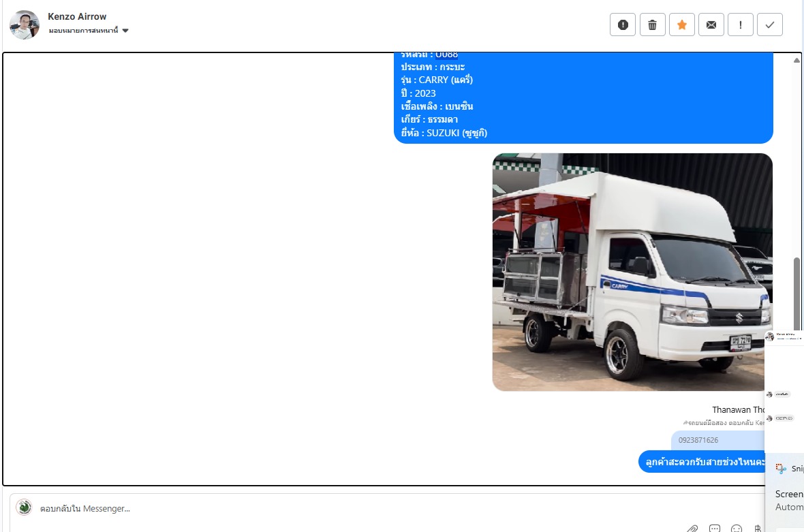The height and width of the screenshot is (532, 804).
Task: Open the emoji picker smiley icon
Action: [737, 529]
